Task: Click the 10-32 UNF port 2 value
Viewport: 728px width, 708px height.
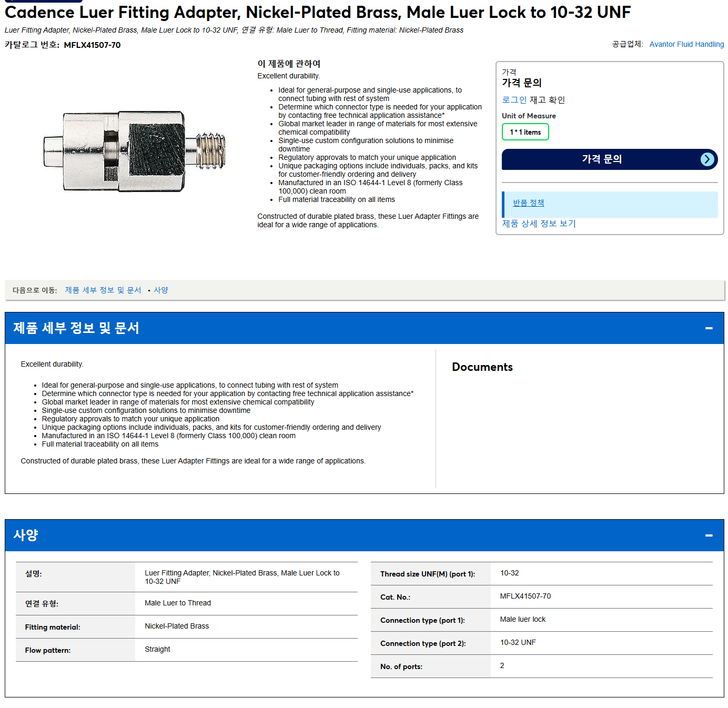Action: click(x=518, y=643)
